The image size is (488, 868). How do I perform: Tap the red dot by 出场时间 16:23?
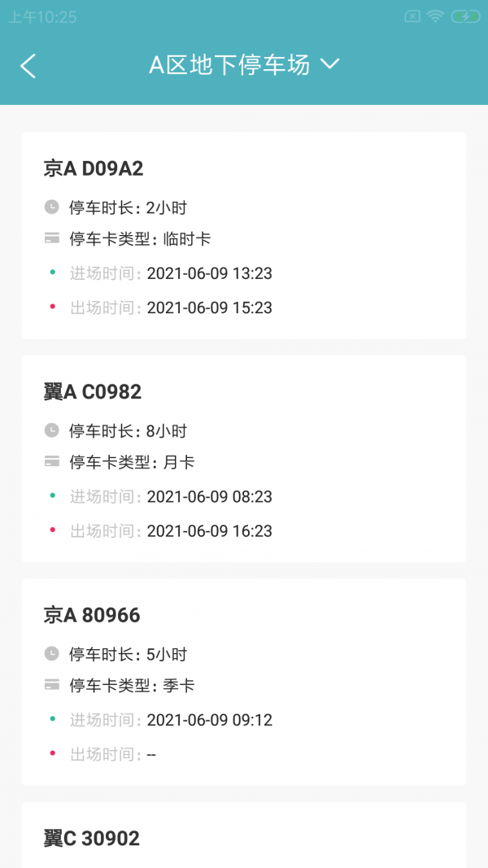tap(53, 530)
